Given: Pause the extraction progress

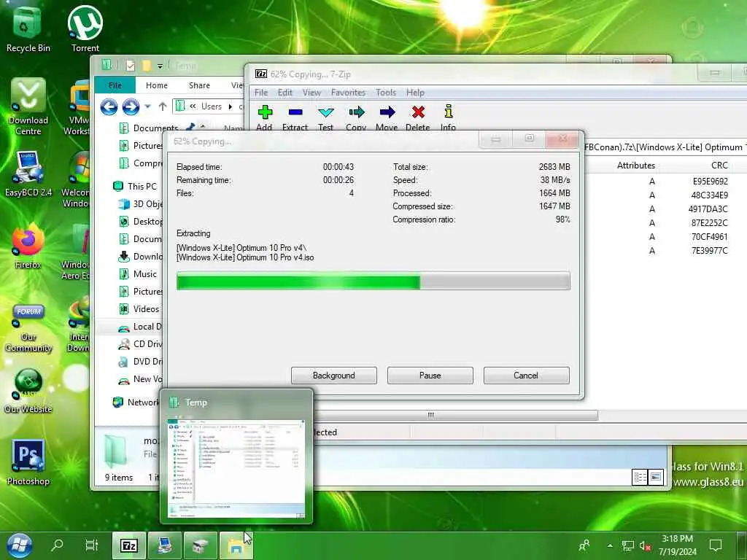Looking at the screenshot, I should click(430, 376).
